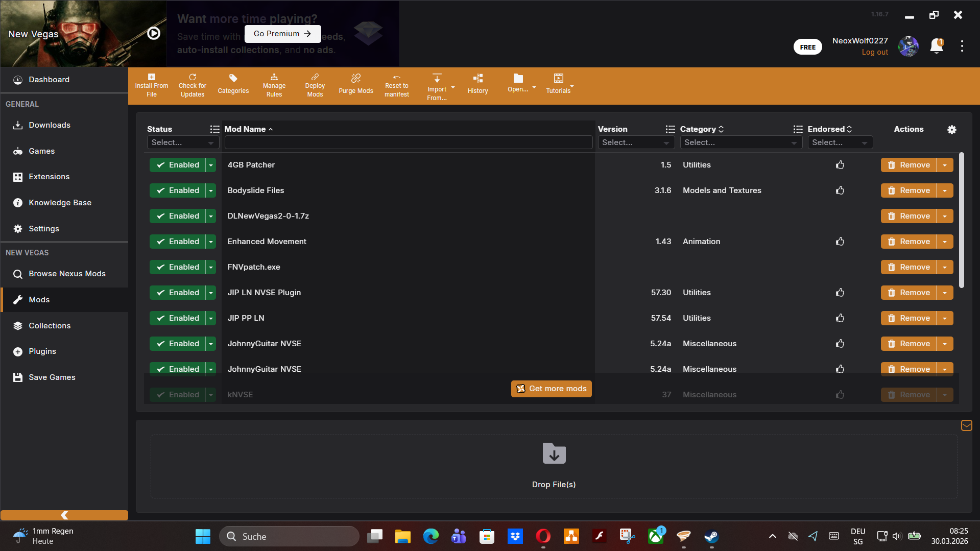Click the mod list vertical scrollbar

click(962, 220)
